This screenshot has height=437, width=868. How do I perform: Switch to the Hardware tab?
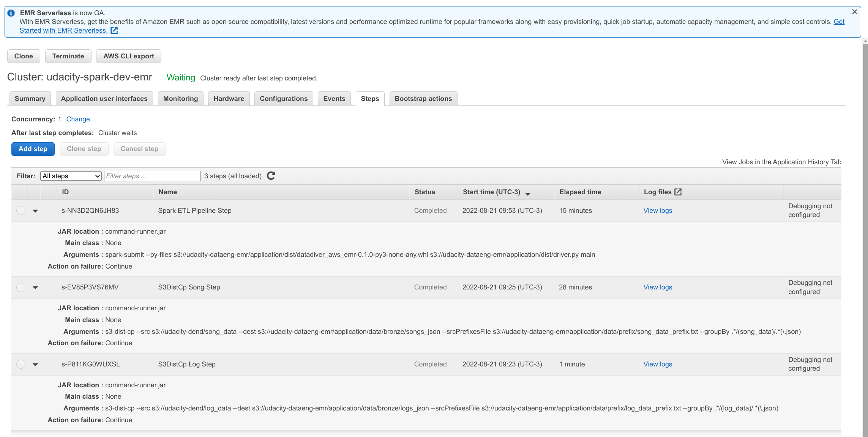tap(229, 99)
